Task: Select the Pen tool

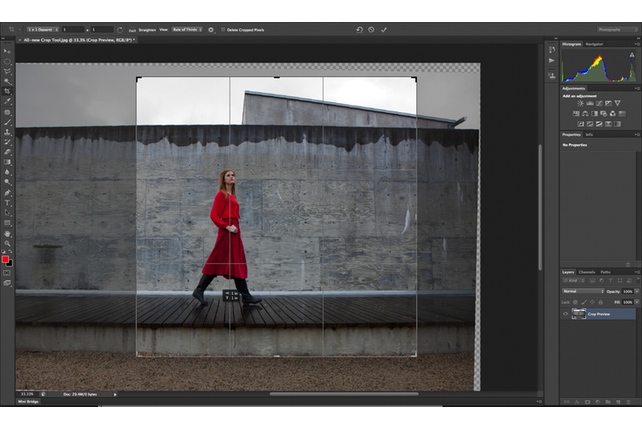Action: click(7, 192)
